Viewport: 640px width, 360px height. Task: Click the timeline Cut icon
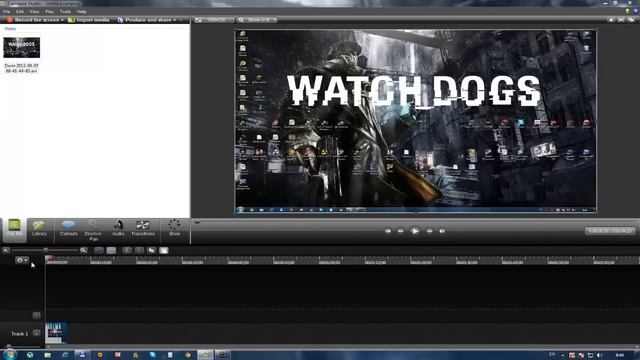click(127, 251)
